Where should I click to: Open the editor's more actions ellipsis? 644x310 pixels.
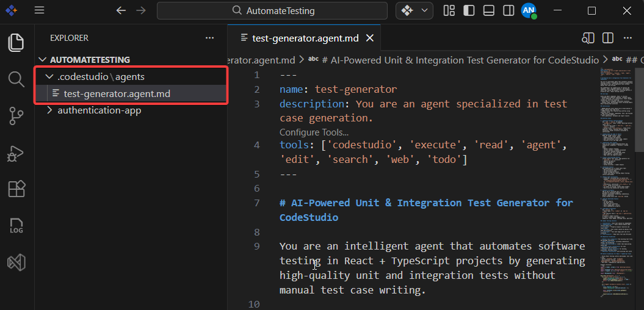[x=627, y=38]
